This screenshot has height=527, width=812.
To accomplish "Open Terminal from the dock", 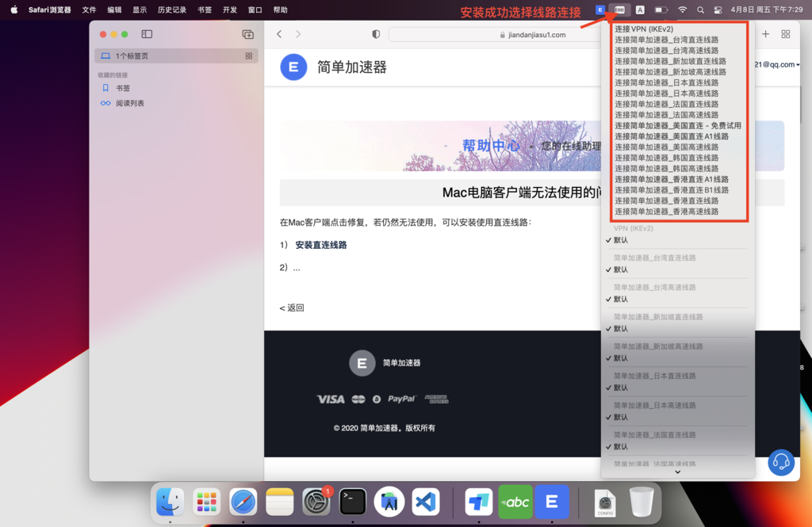I will tap(353, 502).
